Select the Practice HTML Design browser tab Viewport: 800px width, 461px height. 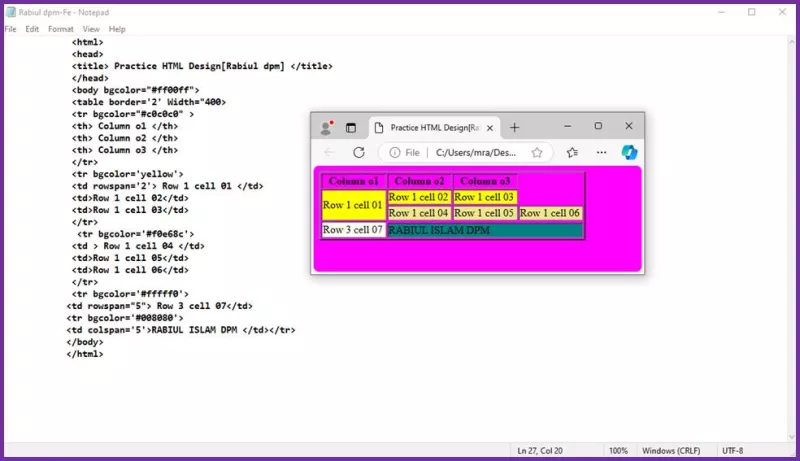tap(434, 127)
